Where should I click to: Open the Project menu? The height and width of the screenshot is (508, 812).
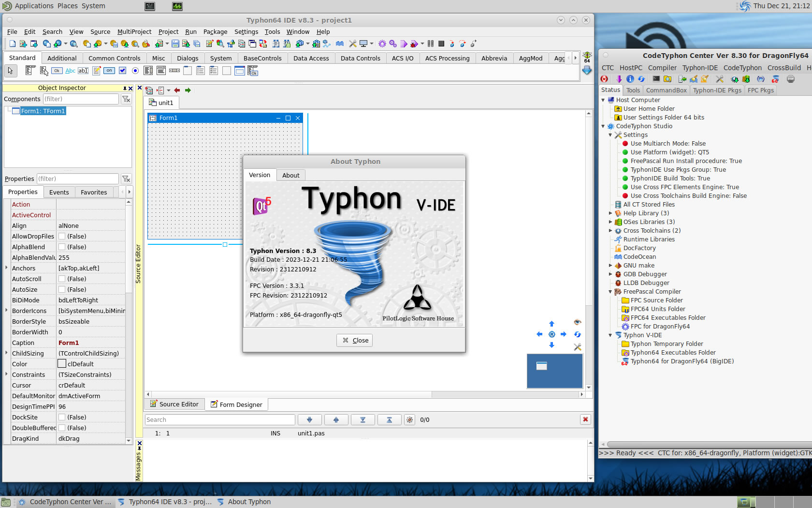click(x=168, y=32)
